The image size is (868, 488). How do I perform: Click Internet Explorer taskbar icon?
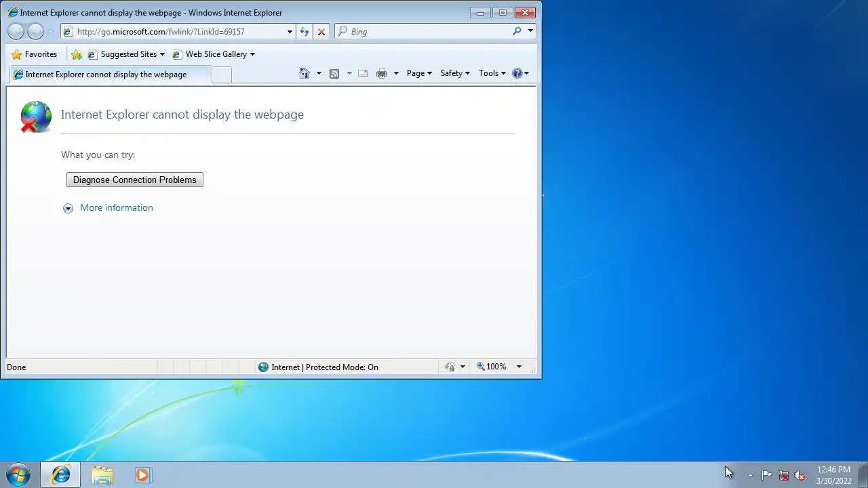tap(60, 474)
